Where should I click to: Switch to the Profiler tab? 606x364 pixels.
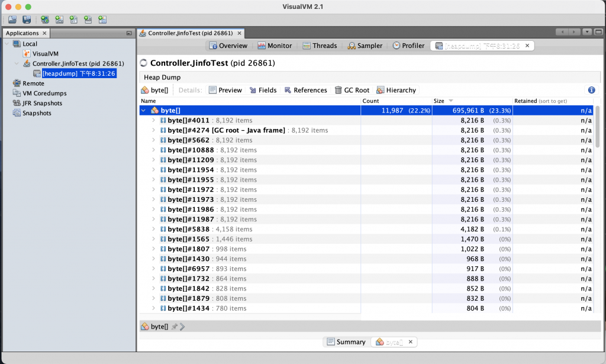pyautogui.click(x=408, y=46)
